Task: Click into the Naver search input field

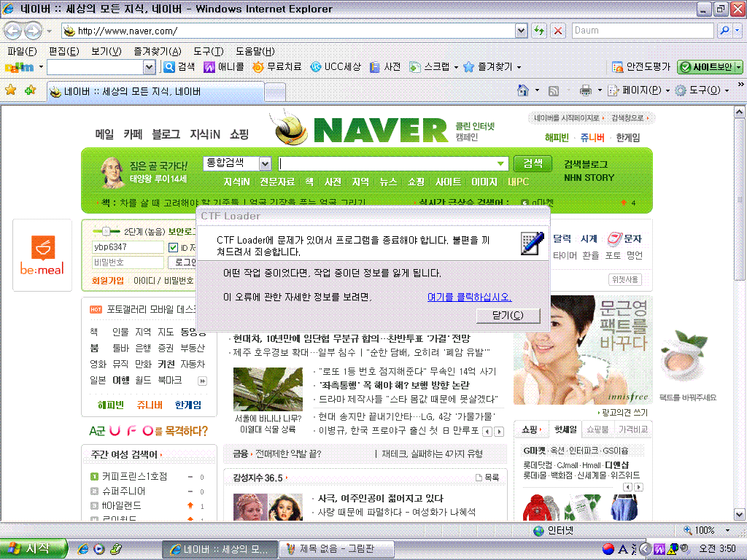Action: point(387,164)
